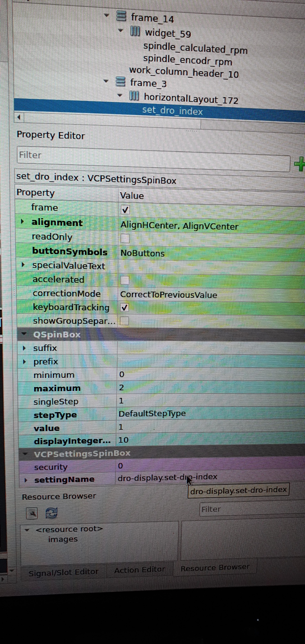Screen dimensions: 305x644
Task: Select the images resource entry
Action: tap(63, 539)
